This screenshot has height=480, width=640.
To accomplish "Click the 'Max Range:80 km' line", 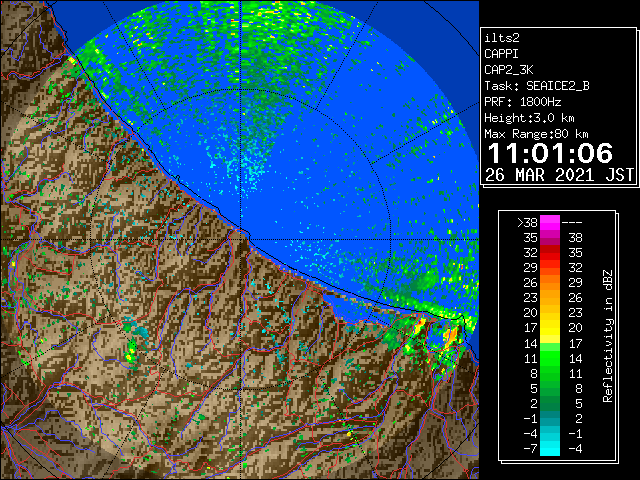I will click(x=536, y=134).
